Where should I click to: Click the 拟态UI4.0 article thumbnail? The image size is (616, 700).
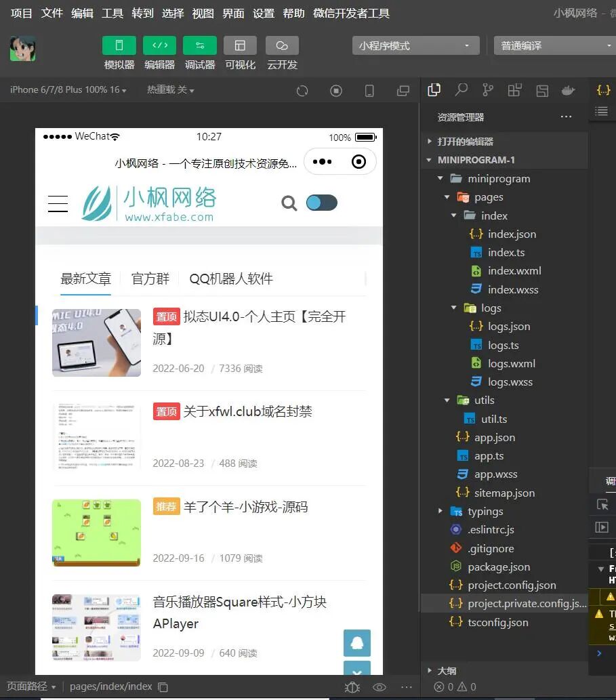[96, 343]
